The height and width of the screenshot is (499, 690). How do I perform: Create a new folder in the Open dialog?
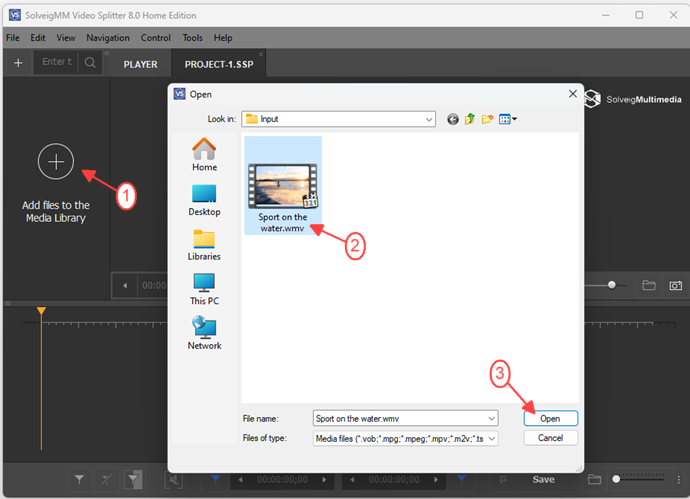(487, 119)
